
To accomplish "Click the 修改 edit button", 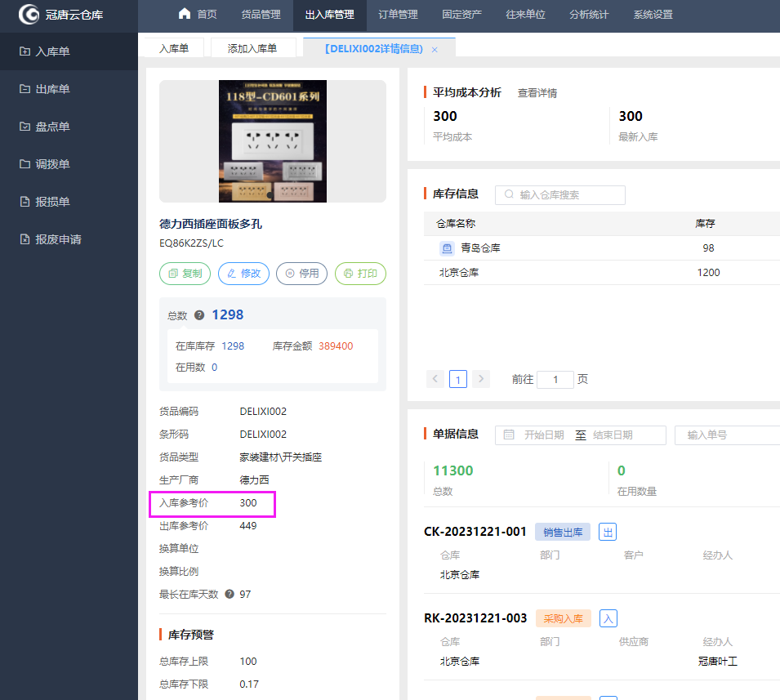I will click(x=243, y=274).
